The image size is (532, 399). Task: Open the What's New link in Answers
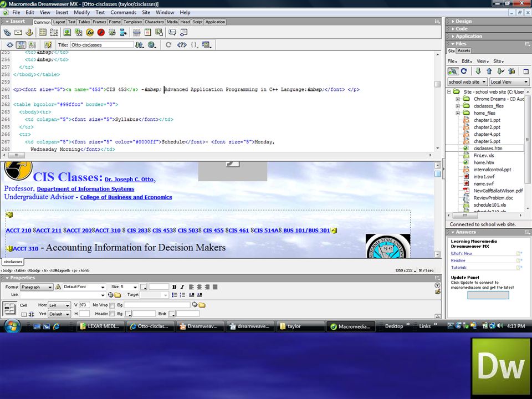pos(461,253)
